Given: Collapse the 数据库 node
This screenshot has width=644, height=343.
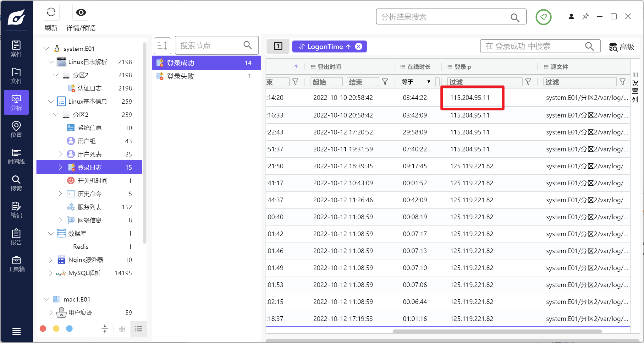Looking at the screenshot, I should 51,233.
